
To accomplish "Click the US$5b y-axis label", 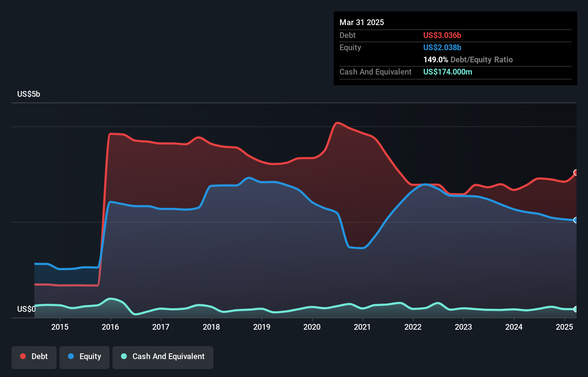I will (x=29, y=94).
